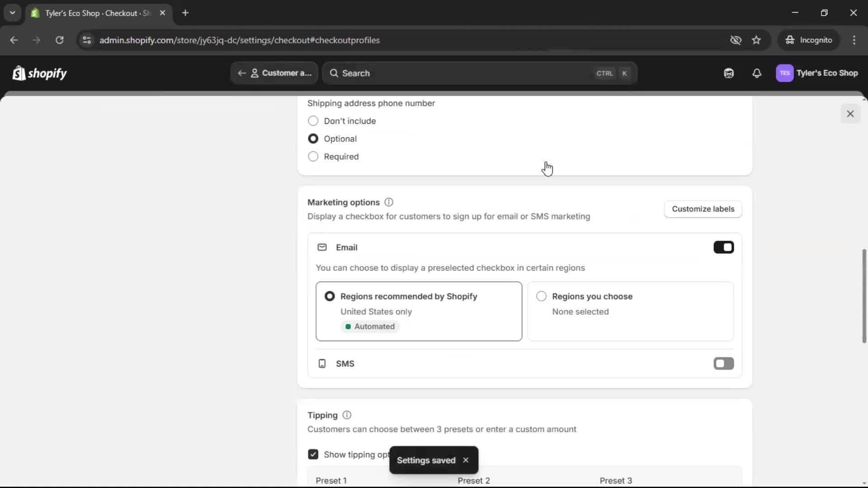
Task: Click the back arrow next to Customer breadcrumb
Action: (x=242, y=73)
